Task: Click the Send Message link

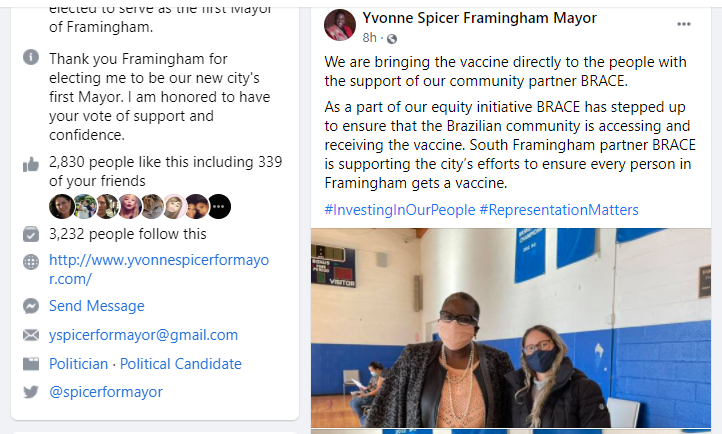Action: pos(97,306)
